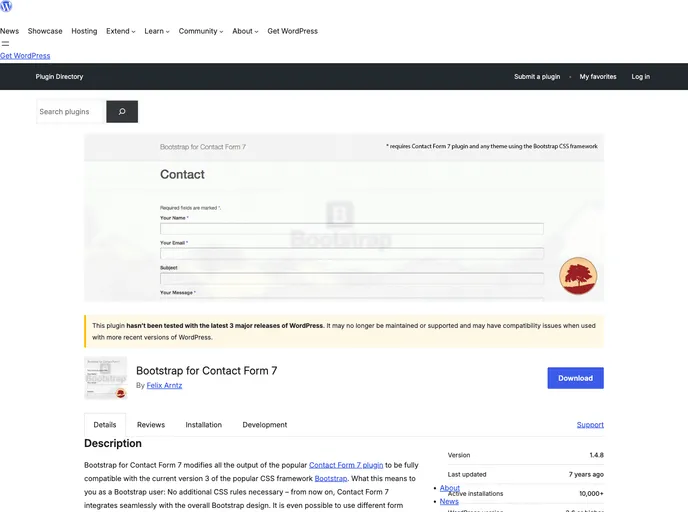The height and width of the screenshot is (512, 688).
Task: Open the hamburger menu icon
Action: pyautogui.click(x=5, y=43)
